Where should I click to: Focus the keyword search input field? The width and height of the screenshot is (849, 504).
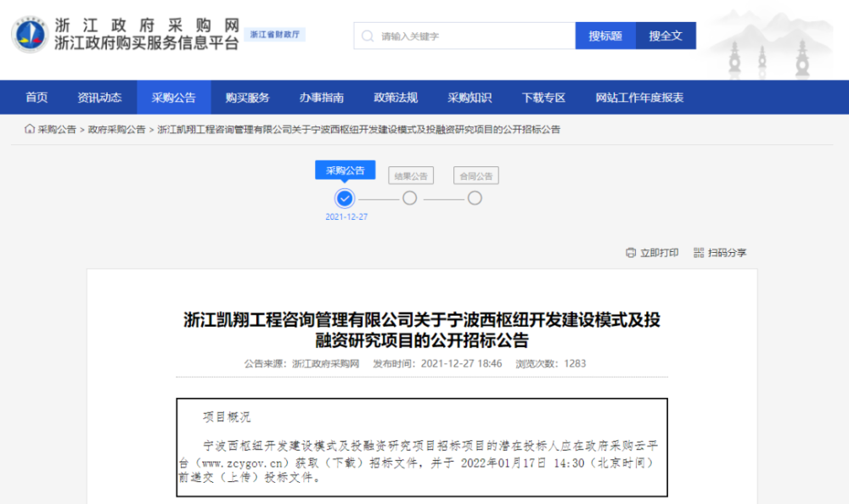coord(464,36)
